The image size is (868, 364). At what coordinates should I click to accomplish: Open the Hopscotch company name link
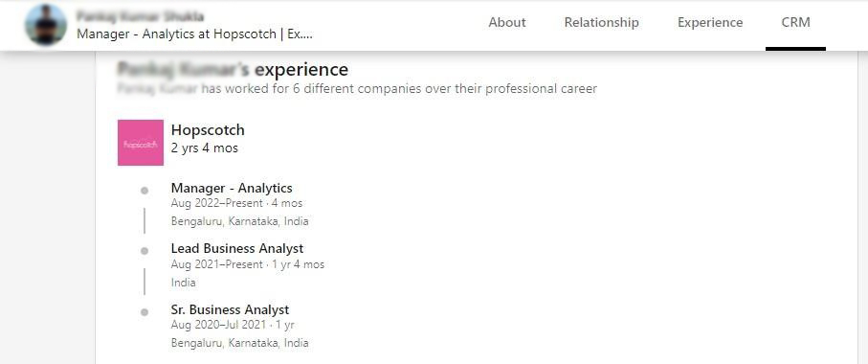(x=208, y=130)
